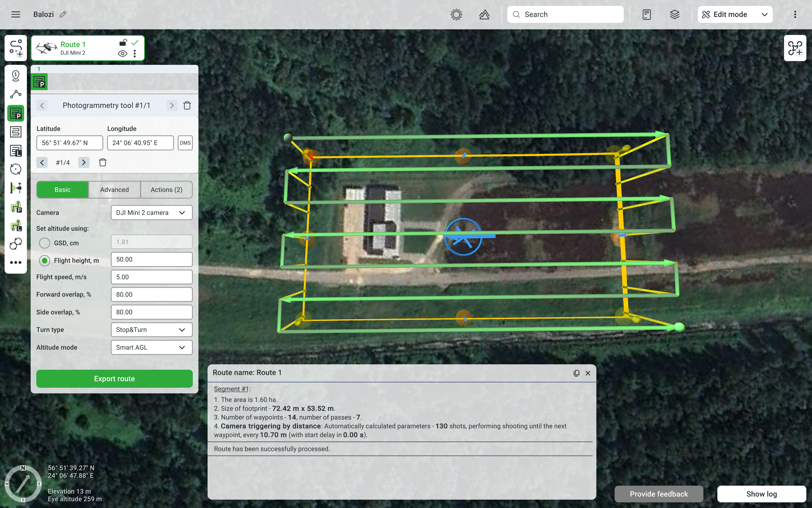Click the Show log button

761,493
